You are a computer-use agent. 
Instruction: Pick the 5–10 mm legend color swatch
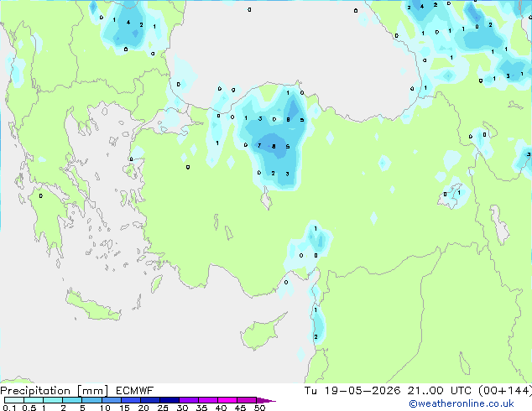click(x=91, y=400)
